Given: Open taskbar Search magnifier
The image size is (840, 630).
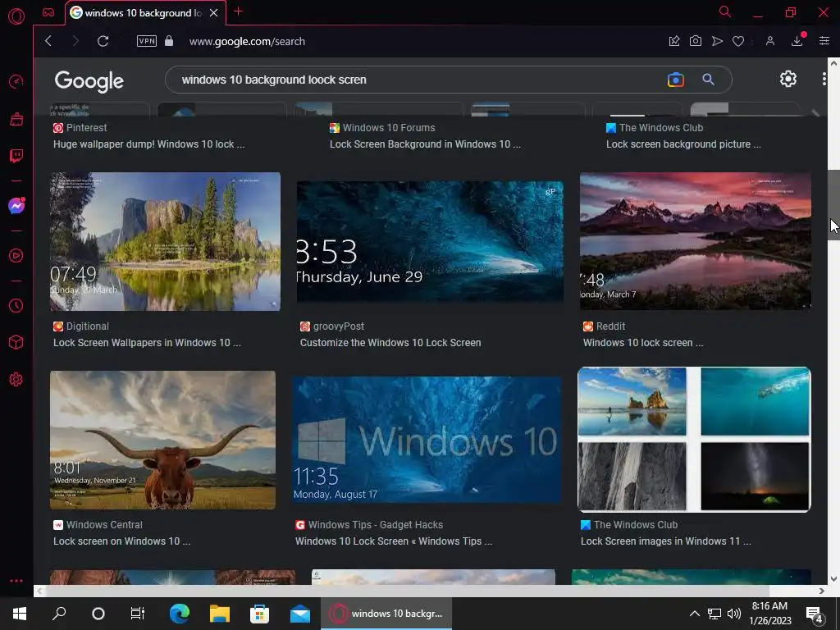Looking at the screenshot, I should (x=59, y=614).
